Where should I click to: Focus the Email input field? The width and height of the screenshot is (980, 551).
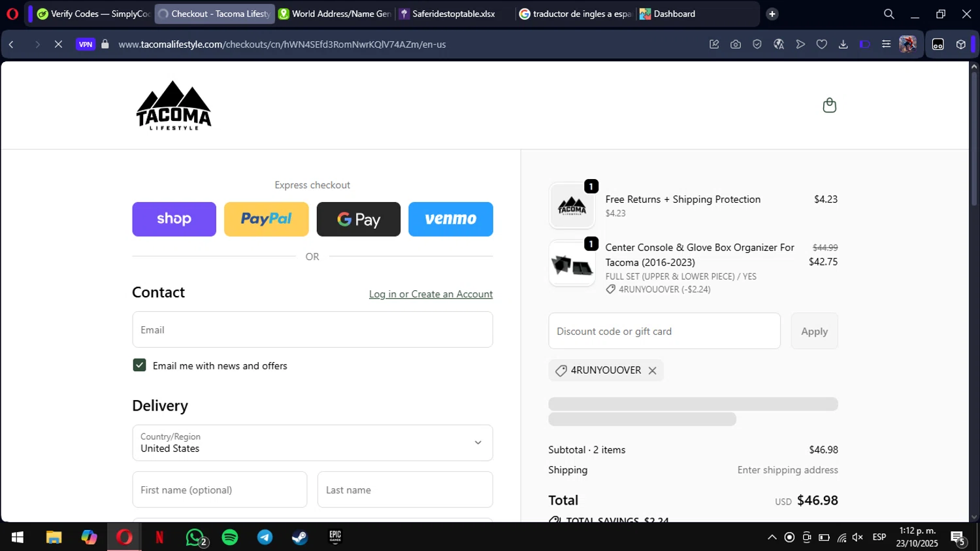tap(312, 329)
